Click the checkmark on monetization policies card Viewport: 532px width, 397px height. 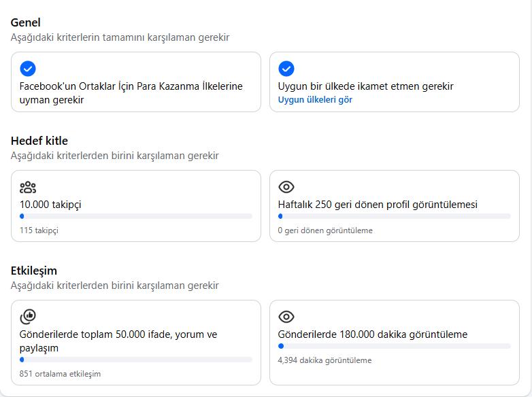point(28,69)
